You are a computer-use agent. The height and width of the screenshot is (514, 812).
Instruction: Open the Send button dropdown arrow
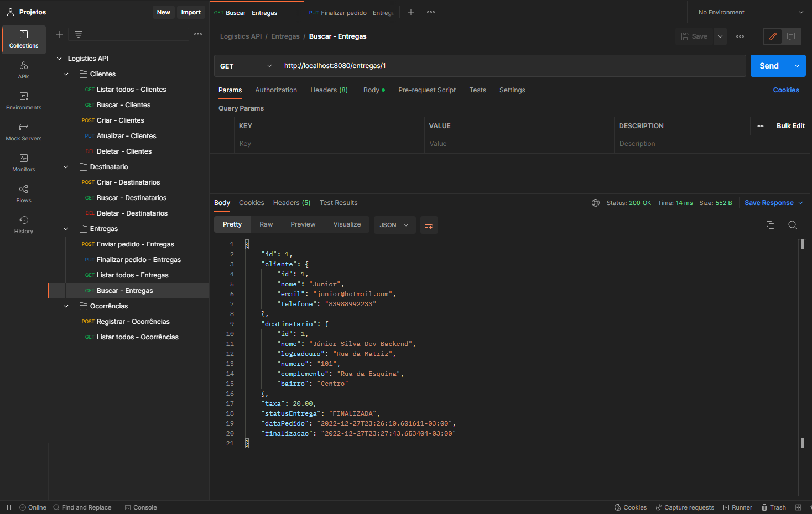(797, 66)
